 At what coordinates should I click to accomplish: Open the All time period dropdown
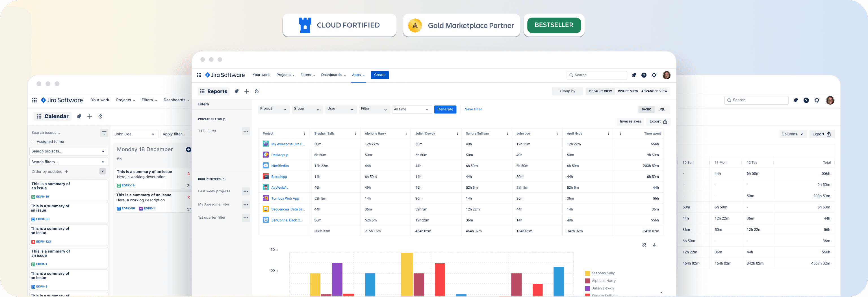click(412, 109)
